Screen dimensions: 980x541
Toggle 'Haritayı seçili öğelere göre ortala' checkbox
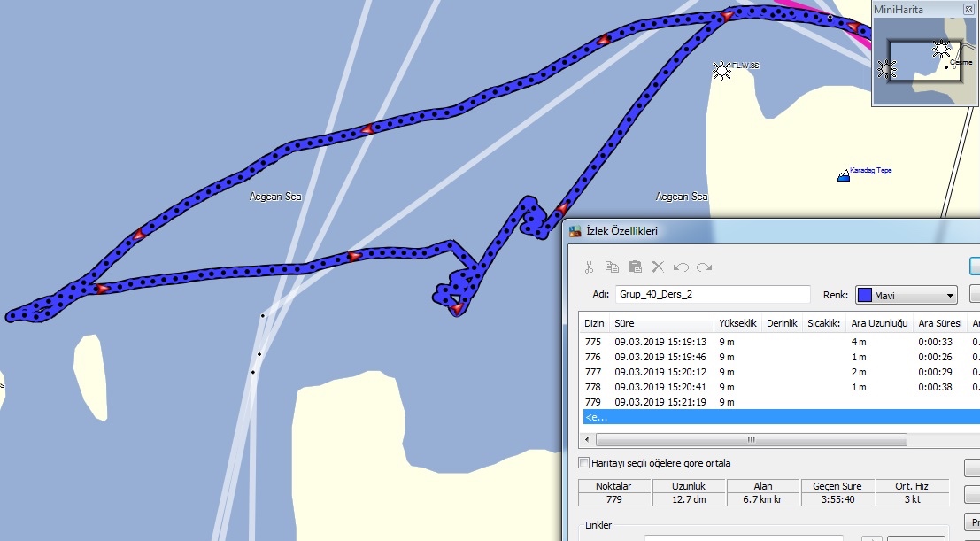tap(583, 463)
